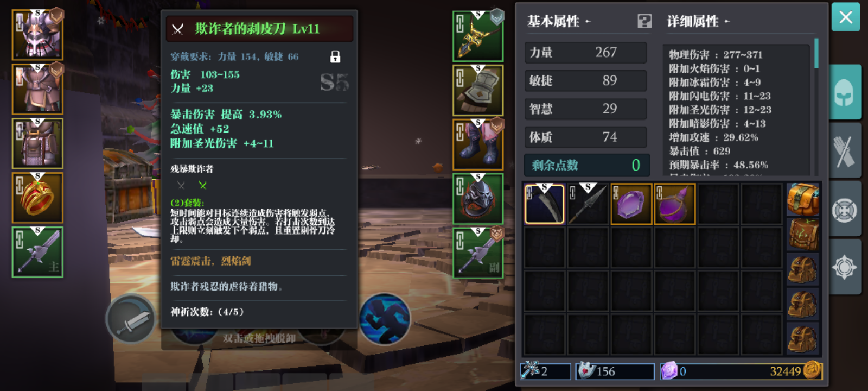Screen dimensions: 868x391
Task: Select the boots equipment slot
Action: 478,144
